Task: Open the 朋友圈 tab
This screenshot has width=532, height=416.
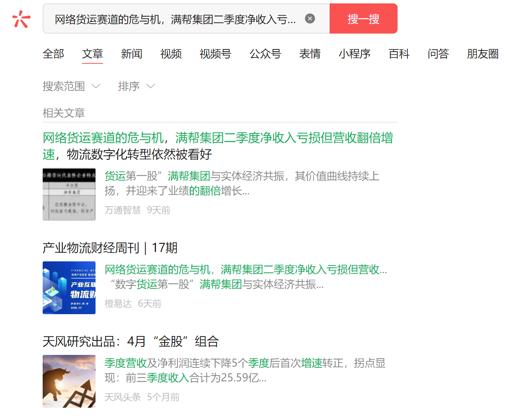Action: pos(483,54)
